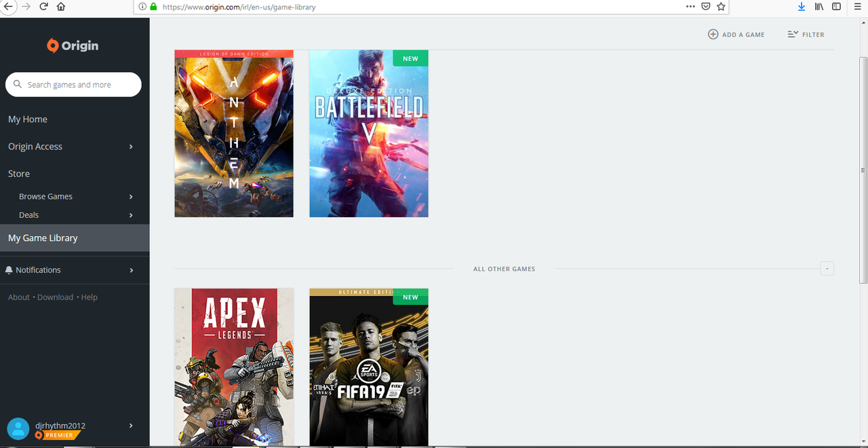This screenshot has height=448, width=868.
Task: Open the Filter panel
Action: [806, 35]
